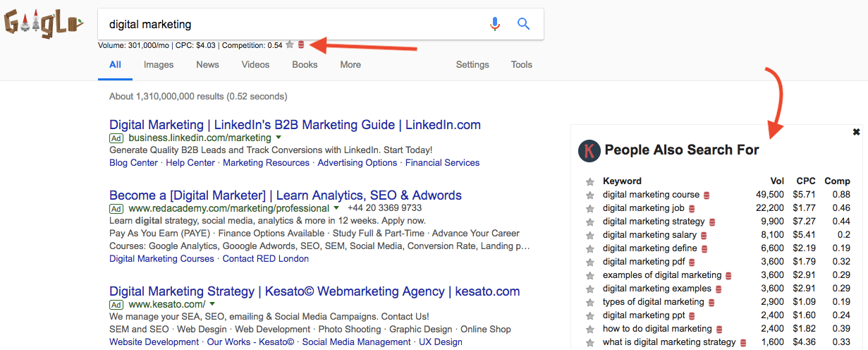This screenshot has width=868, height=350.
Task: Star the digital marketing examples keyword
Action: (590, 289)
